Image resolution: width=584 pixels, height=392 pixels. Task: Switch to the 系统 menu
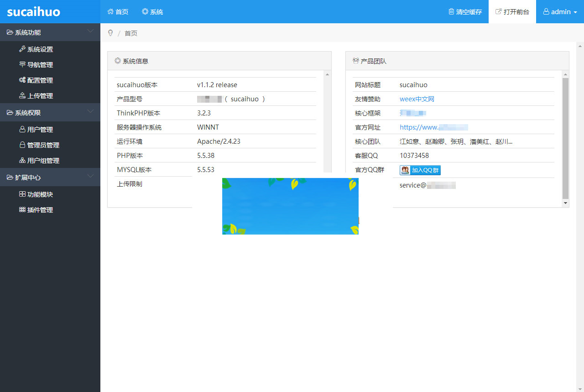click(152, 11)
